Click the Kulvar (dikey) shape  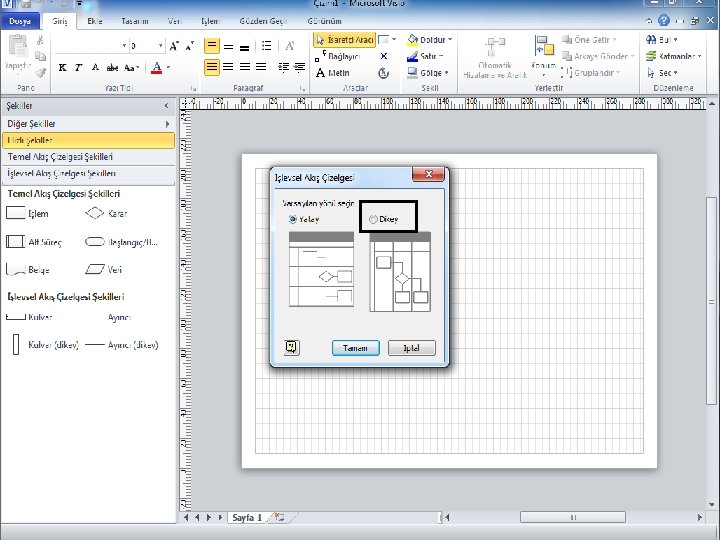[16, 344]
